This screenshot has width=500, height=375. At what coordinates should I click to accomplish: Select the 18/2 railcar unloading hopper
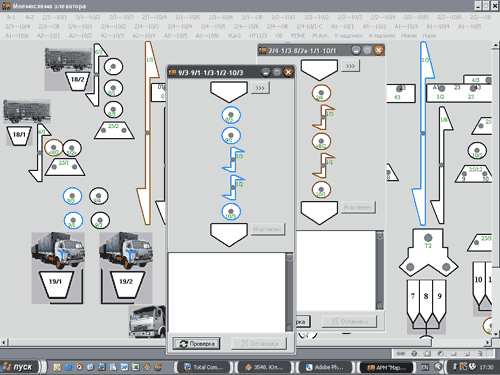click(77, 81)
